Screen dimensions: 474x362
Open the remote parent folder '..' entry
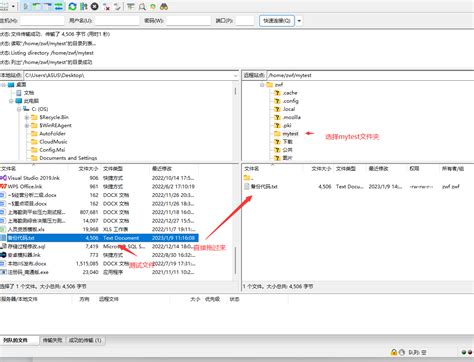[248, 178]
